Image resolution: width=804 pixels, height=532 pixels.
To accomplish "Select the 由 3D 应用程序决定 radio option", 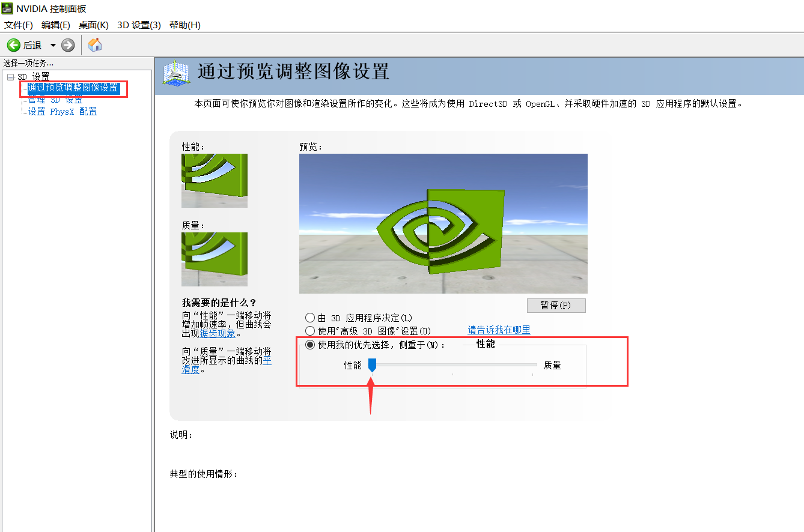I will (x=310, y=318).
